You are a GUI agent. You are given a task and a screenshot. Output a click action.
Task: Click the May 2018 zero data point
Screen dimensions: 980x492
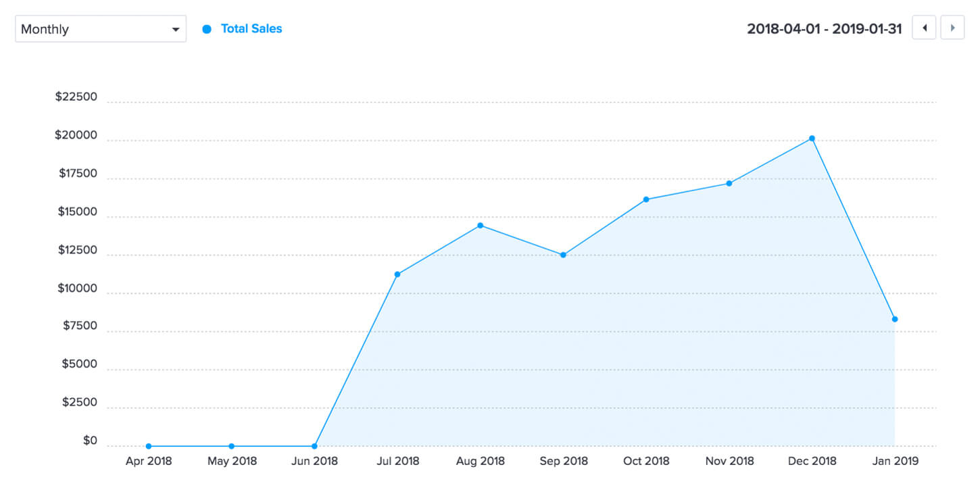click(x=231, y=446)
